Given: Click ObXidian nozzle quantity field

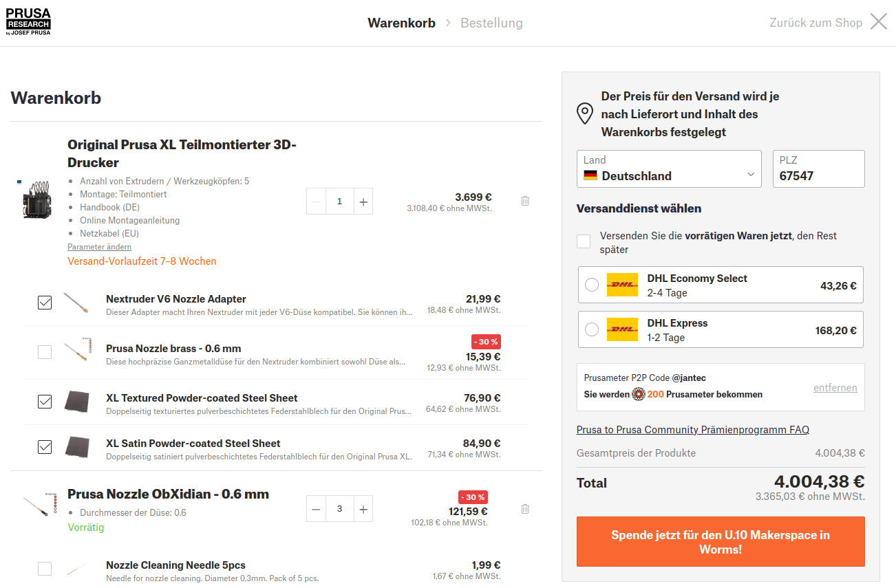Looking at the screenshot, I should coord(340,509).
